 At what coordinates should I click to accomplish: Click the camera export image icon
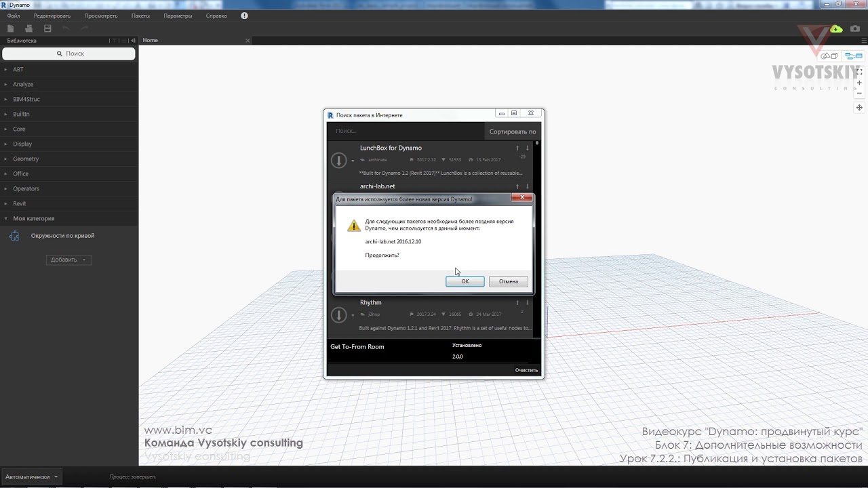(855, 28)
